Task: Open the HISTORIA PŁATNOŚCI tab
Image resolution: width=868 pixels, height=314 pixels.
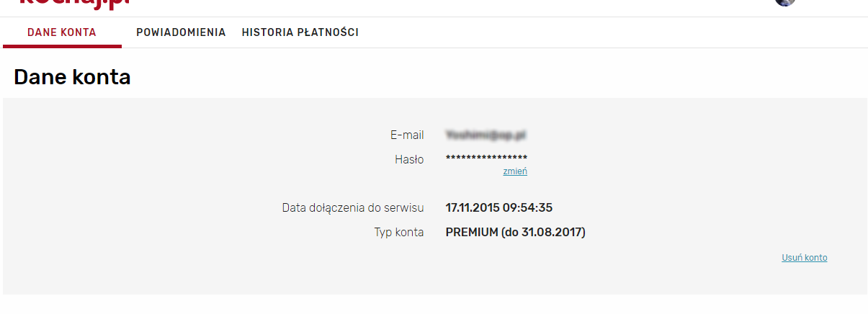Action: coord(300,32)
